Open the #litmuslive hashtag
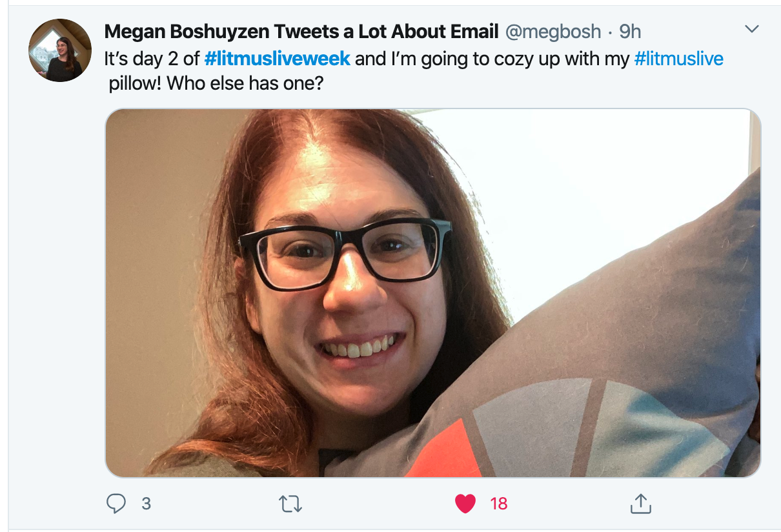Viewport: 781px width, 532px height. (679, 59)
